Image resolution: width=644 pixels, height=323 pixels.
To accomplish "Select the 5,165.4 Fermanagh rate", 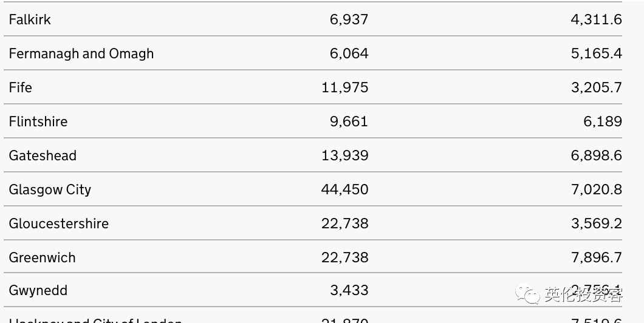I will point(597,53).
